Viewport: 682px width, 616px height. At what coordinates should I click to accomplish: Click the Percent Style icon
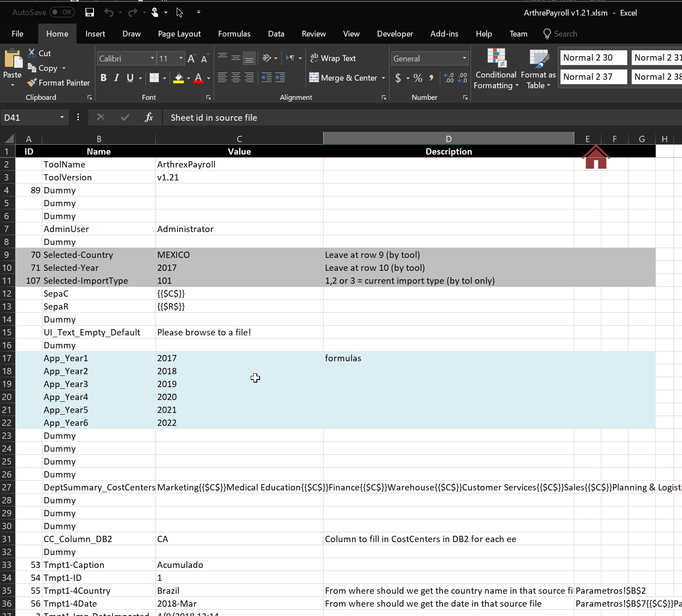tap(418, 78)
